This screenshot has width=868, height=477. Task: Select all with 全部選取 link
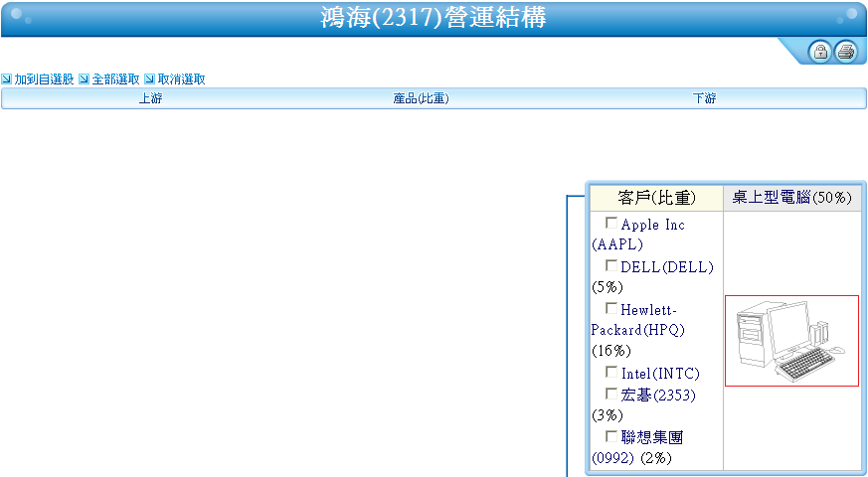[x=115, y=79]
